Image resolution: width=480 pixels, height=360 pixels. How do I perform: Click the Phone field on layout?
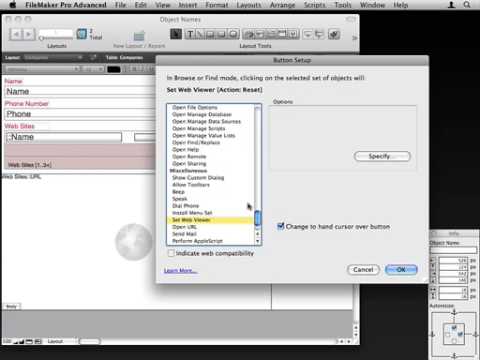pos(80,114)
